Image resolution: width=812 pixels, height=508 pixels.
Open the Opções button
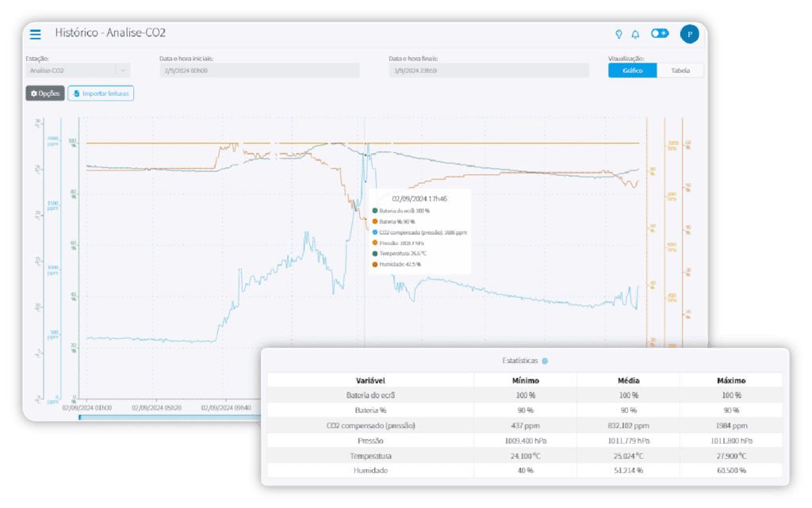click(x=45, y=93)
